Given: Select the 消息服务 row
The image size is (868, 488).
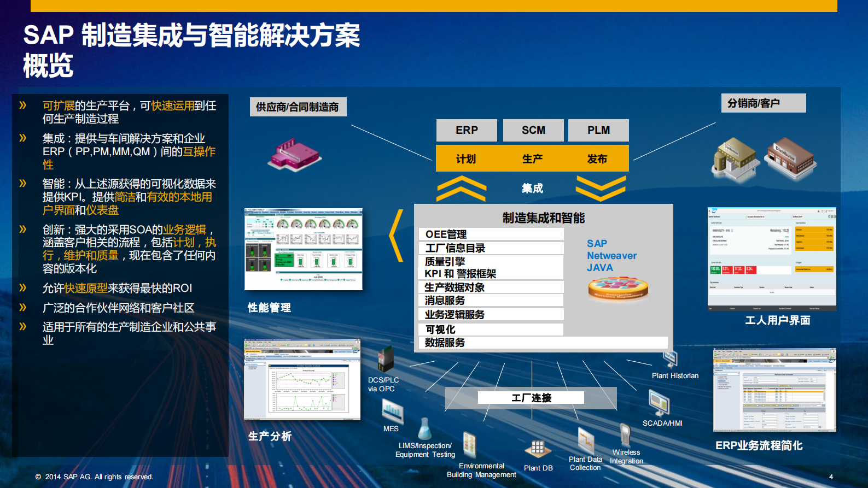Looking at the screenshot, I should tap(491, 301).
